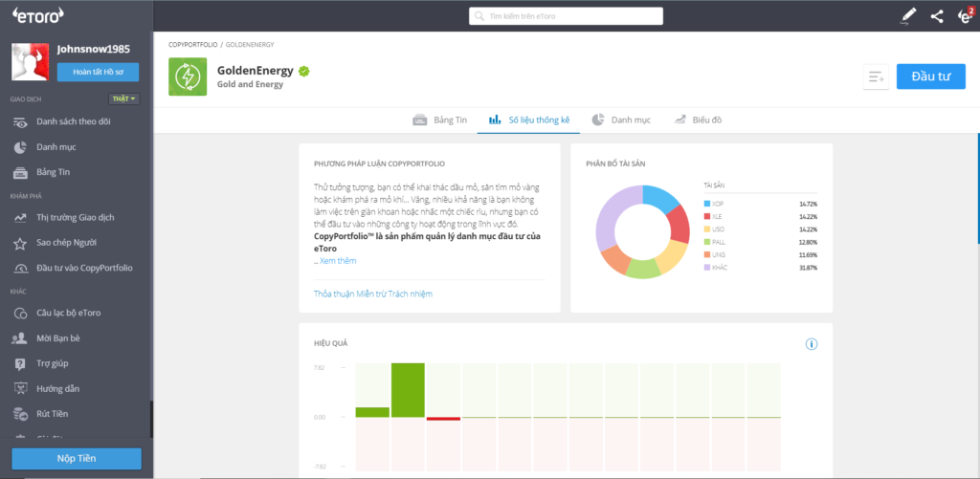Viewport: 980px width, 479px height.
Task: Click the GoldenEnergy green lightning logo
Action: [x=188, y=76]
